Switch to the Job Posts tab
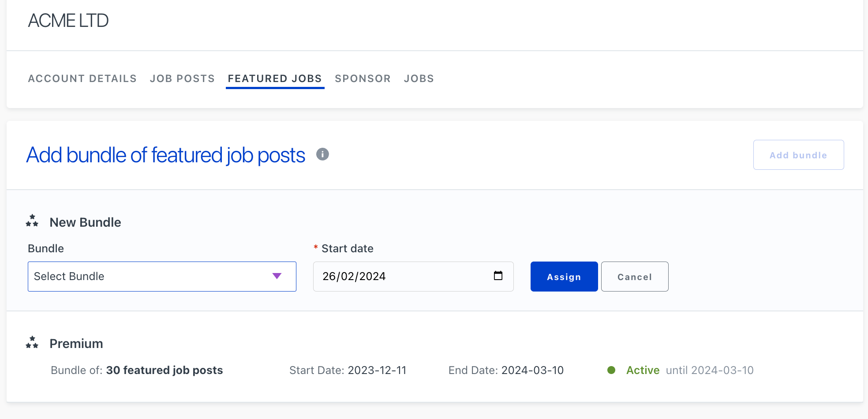 [x=182, y=79]
